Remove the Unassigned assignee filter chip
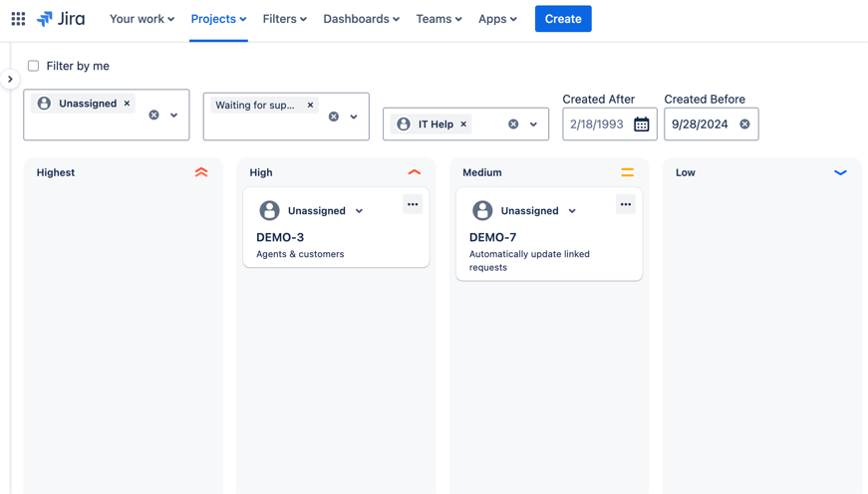This screenshot has width=868, height=494. pos(128,104)
